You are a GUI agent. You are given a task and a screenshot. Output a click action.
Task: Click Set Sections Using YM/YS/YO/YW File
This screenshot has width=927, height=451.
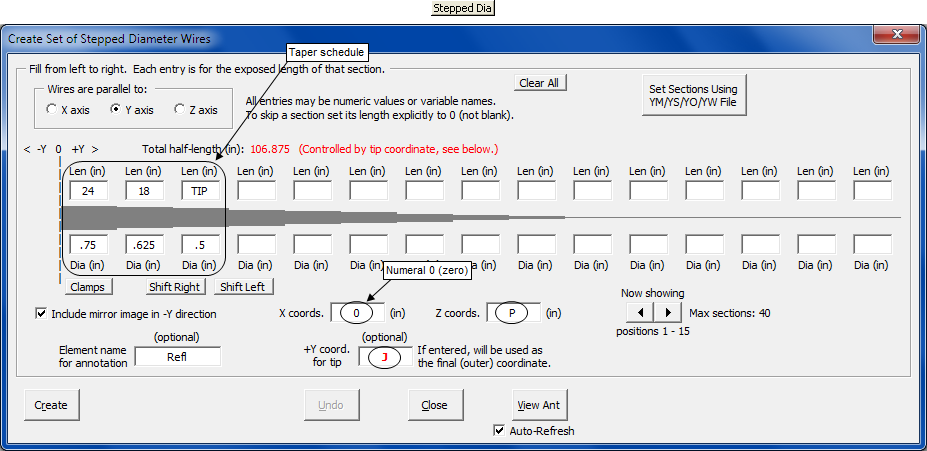pyautogui.click(x=693, y=96)
